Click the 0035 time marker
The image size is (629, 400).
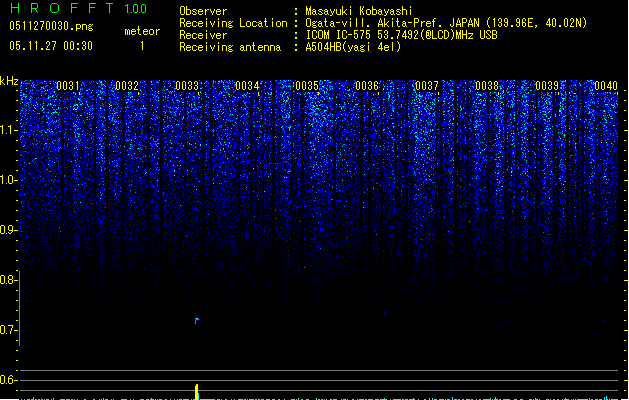(307, 85)
